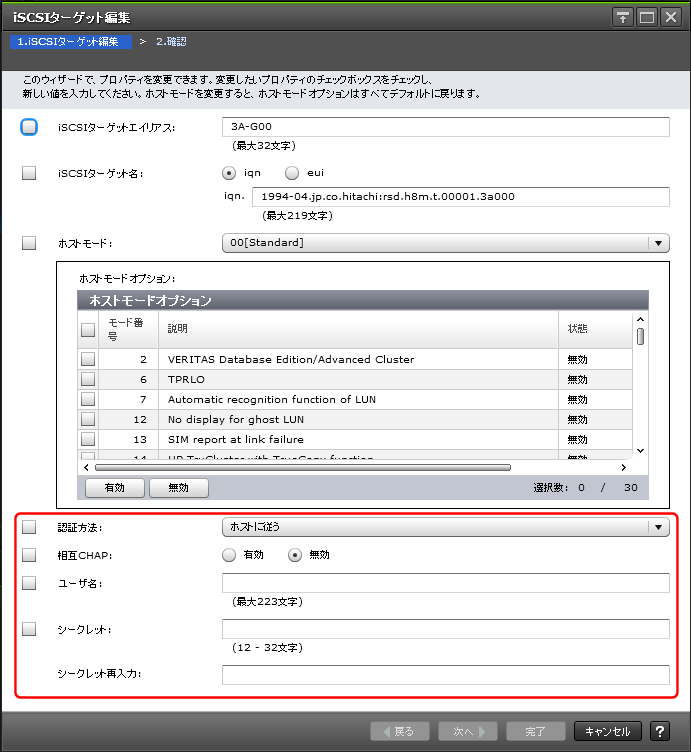Click 'SIM report at link failure' cell
Image resolution: width=691 pixels, height=752 pixels.
[x=358, y=439]
